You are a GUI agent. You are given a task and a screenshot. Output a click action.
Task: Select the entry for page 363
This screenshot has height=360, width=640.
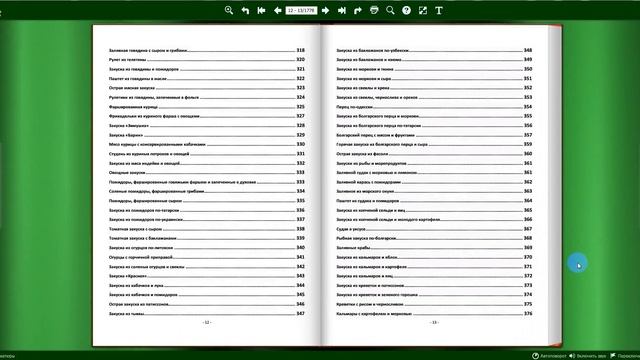(x=434, y=191)
